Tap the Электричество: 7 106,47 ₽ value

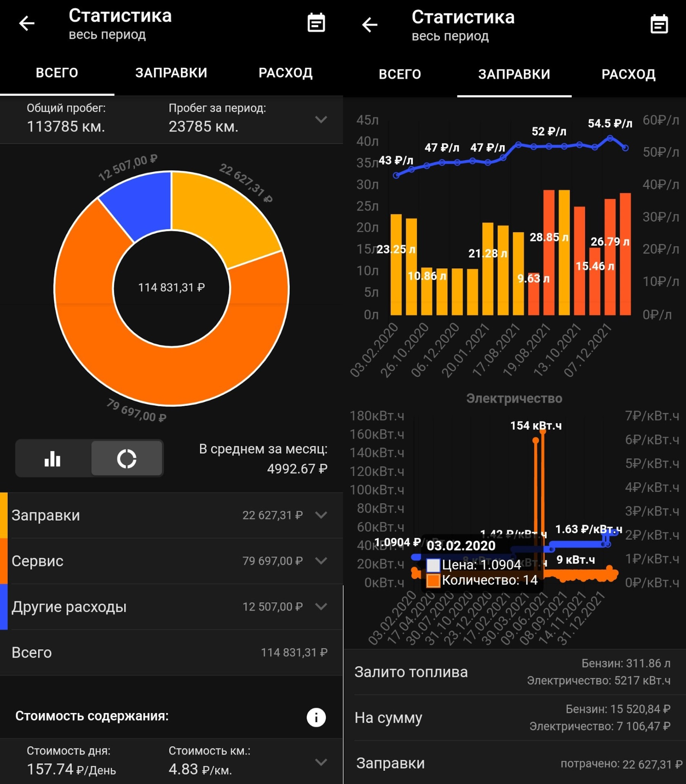600,726
